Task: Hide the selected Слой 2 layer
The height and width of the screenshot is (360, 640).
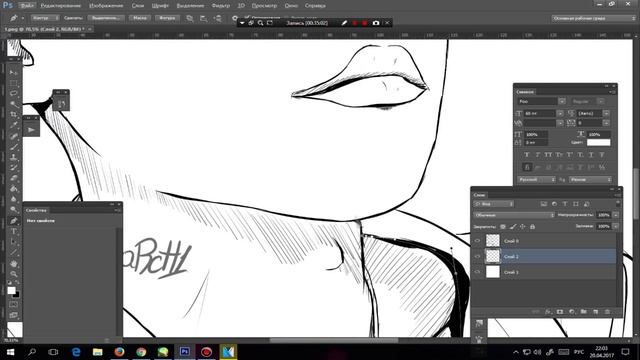Action: click(478, 256)
